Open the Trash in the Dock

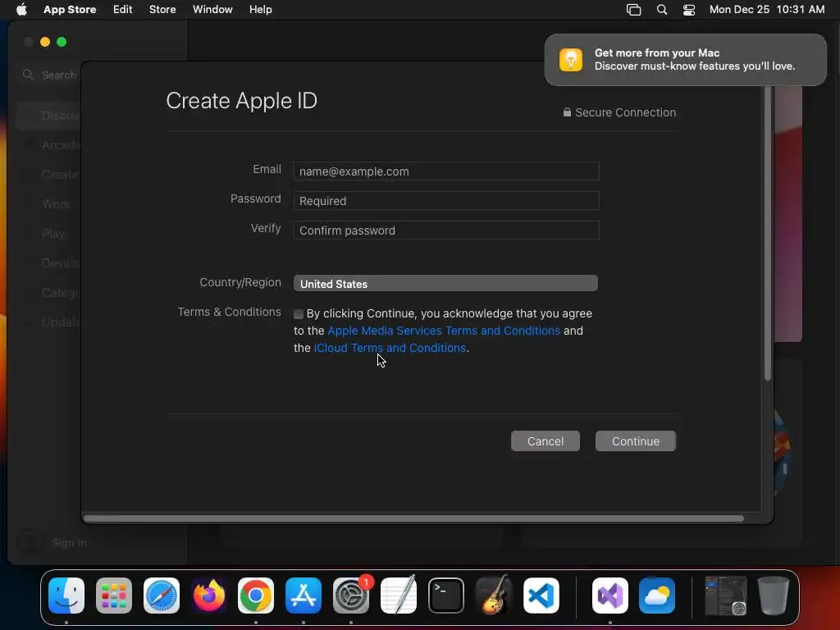coord(773,596)
